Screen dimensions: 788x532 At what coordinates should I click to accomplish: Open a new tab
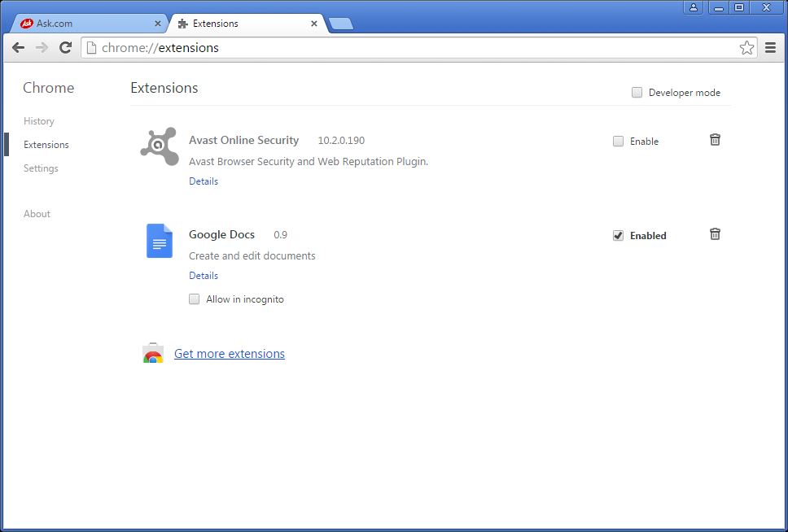[341, 24]
